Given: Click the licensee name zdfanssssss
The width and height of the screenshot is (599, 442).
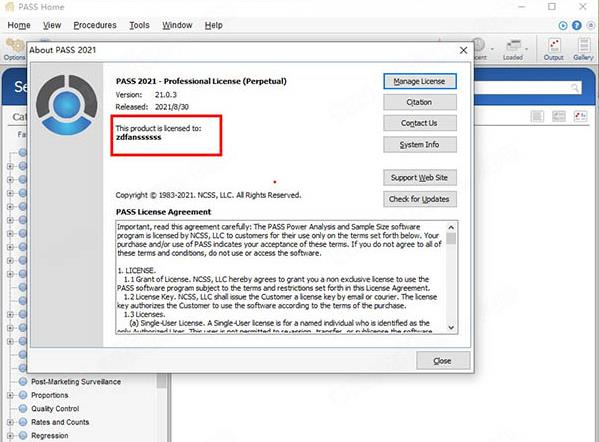Looking at the screenshot, I should (138, 137).
